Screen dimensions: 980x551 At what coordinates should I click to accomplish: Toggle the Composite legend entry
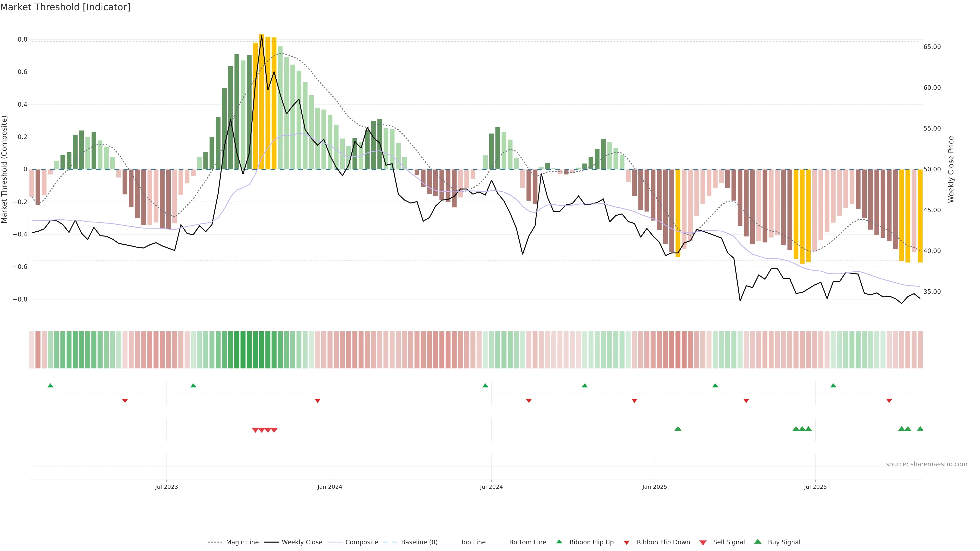point(361,542)
